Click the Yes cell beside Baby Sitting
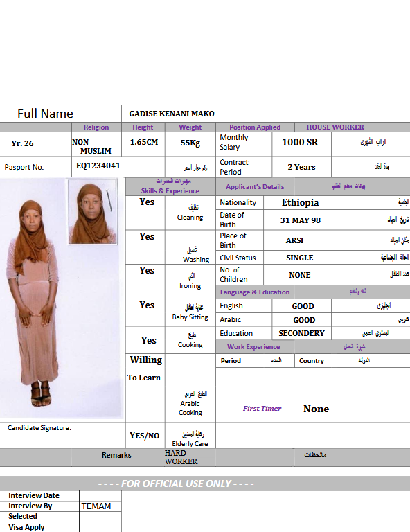The image size is (410, 532). (x=145, y=312)
